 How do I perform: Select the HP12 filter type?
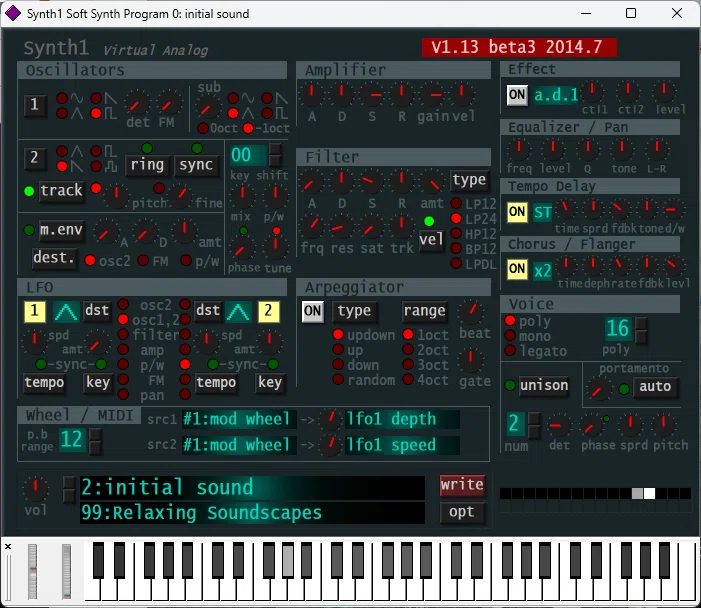coord(456,233)
